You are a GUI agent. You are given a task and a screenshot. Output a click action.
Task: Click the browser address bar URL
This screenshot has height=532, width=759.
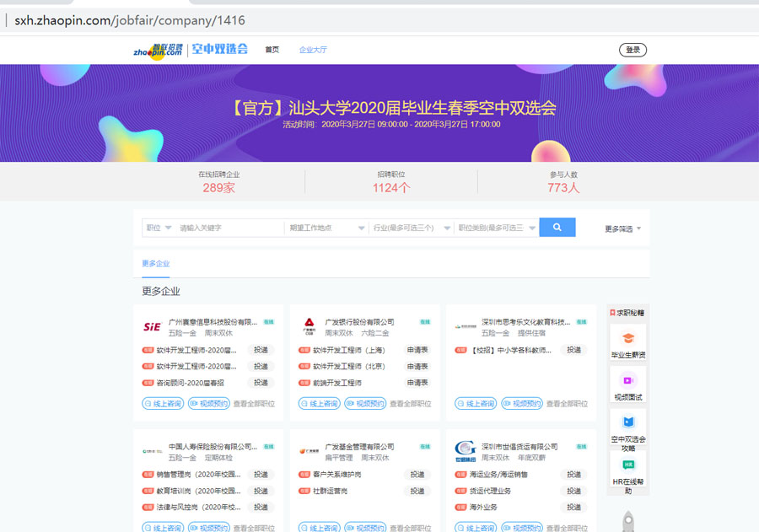tap(130, 20)
